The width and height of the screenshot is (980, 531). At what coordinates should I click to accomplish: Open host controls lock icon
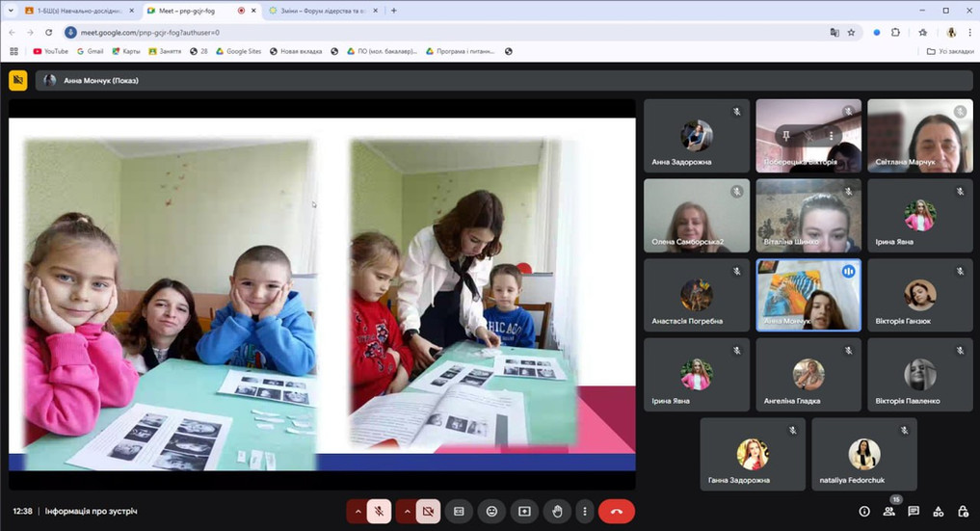tap(963, 512)
